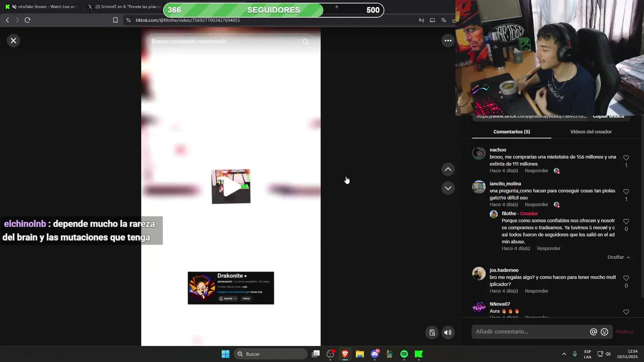Open the browser translate page icon

coord(443,20)
